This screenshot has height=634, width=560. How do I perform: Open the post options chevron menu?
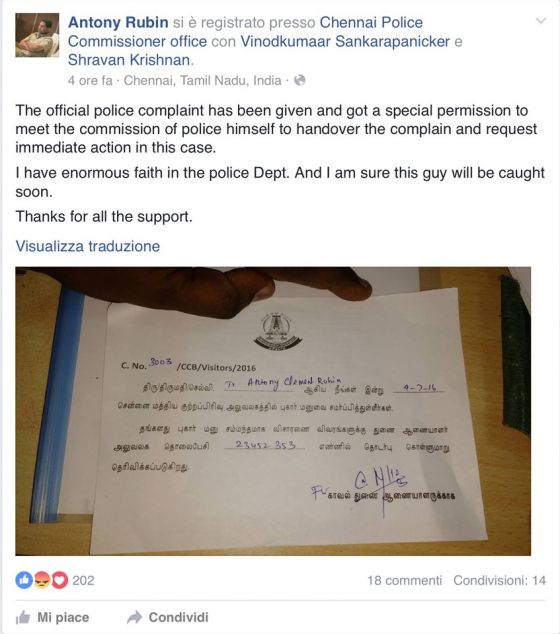(541, 21)
